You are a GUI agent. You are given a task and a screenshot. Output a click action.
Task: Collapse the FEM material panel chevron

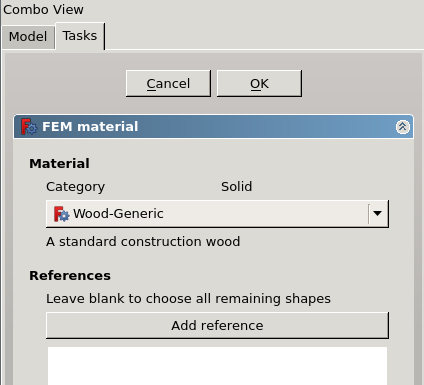tap(403, 127)
